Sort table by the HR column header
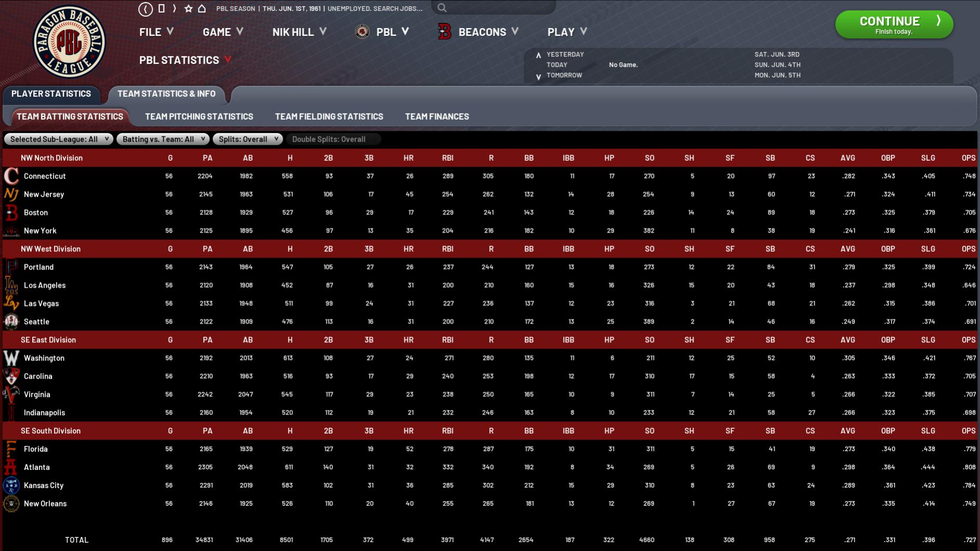 pyautogui.click(x=408, y=158)
